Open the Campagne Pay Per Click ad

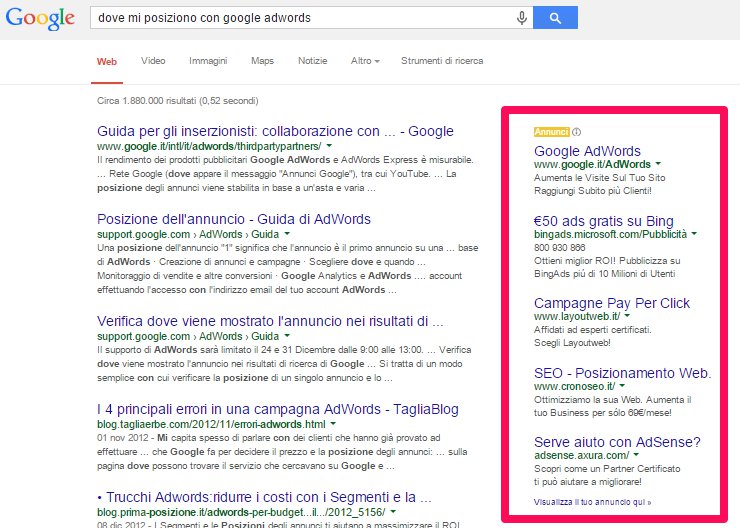coord(611,302)
